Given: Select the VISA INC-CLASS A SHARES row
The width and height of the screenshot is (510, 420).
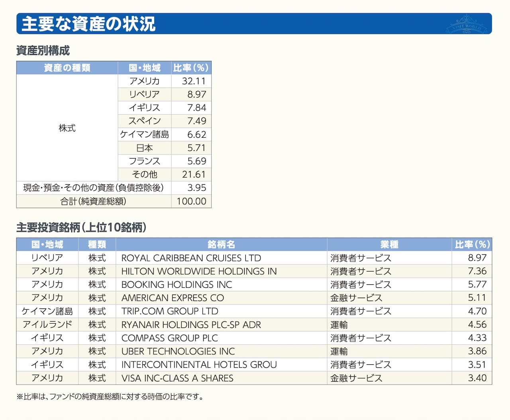Looking at the screenshot, I should coord(177,378).
